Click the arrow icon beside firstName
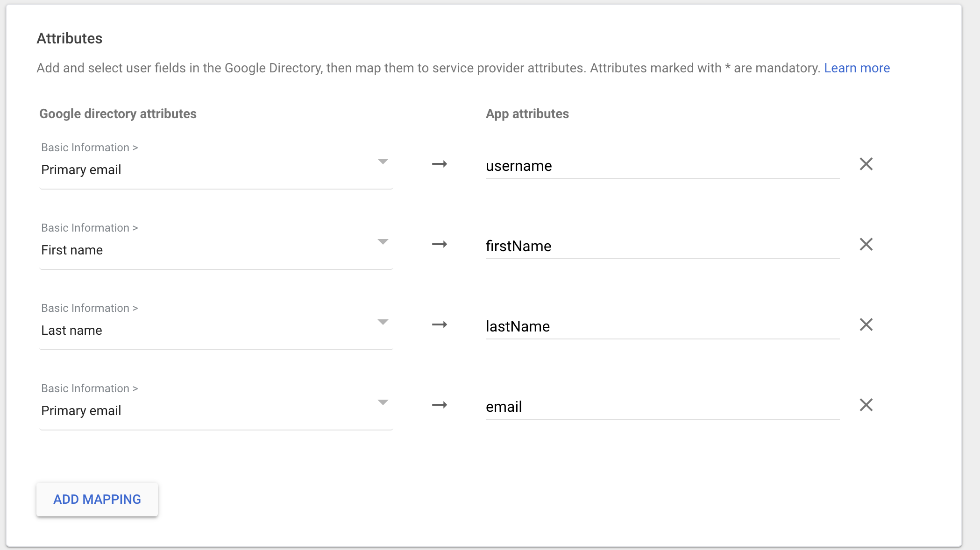The height and width of the screenshot is (550, 980). pyautogui.click(x=439, y=244)
